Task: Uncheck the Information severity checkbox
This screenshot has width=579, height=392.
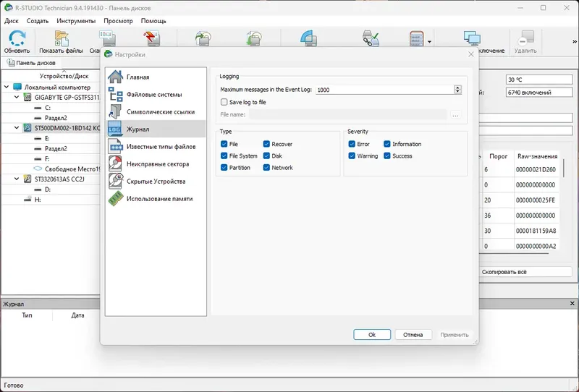Action: [x=387, y=144]
